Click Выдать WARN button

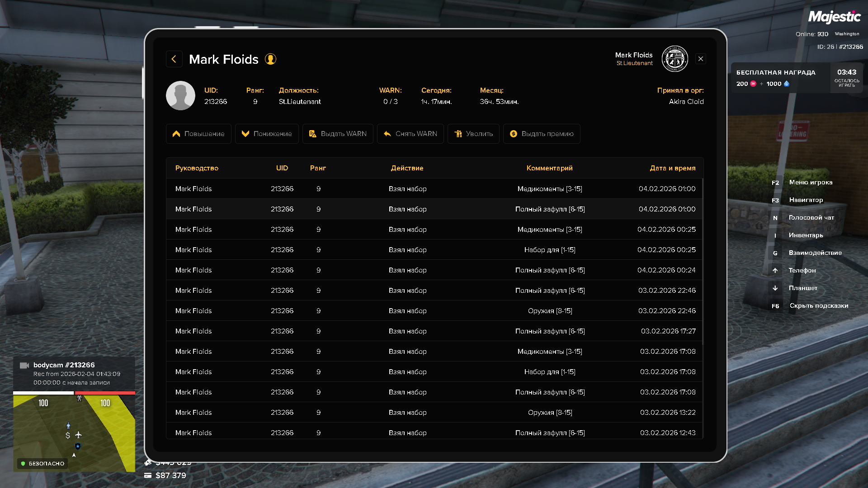coord(338,134)
